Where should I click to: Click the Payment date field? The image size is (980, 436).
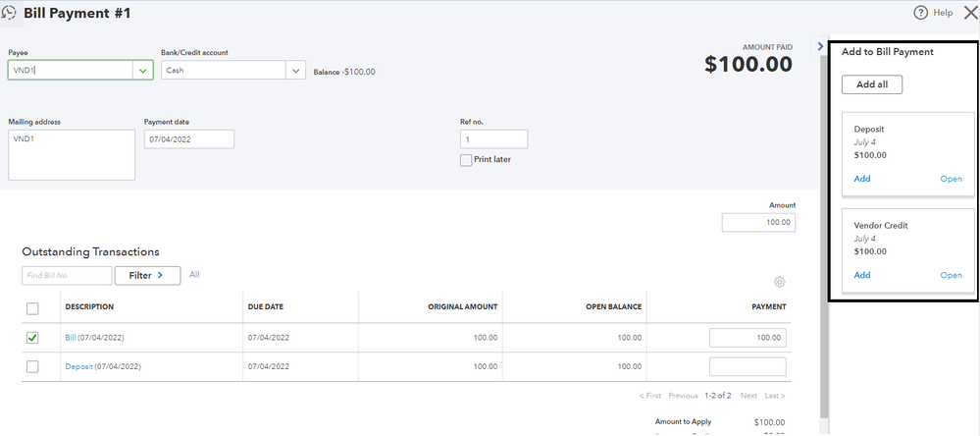[189, 139]
